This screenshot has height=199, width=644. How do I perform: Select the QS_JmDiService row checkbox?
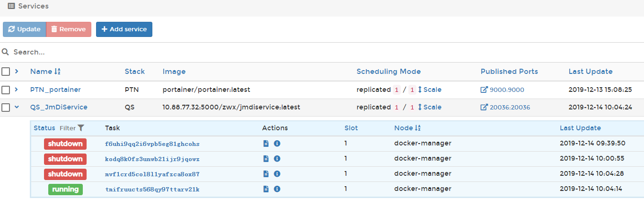[6, 107]
